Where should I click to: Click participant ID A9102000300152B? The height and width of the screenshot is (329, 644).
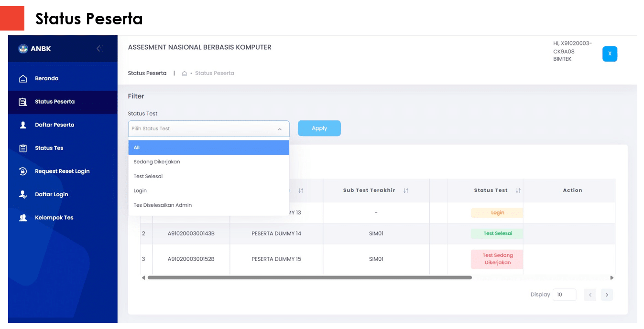(x=191, y=259)
